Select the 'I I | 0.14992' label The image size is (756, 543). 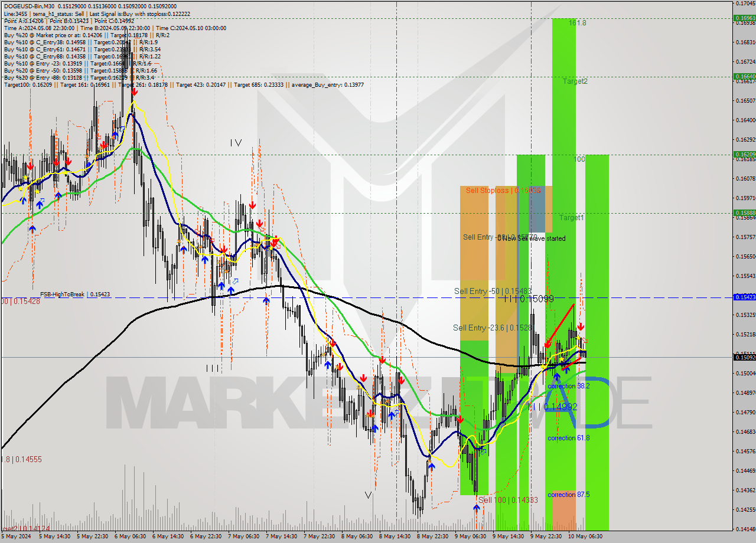coord(555,407)
